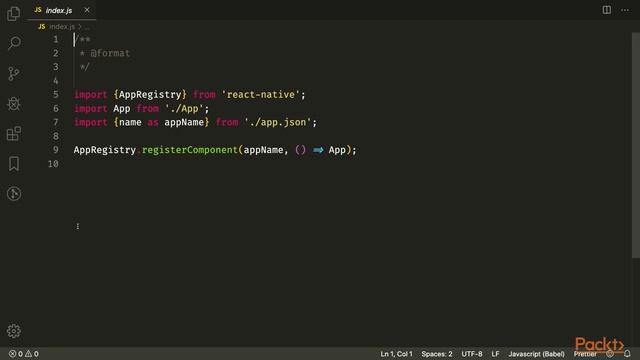Close the index.js tab
The image size is (640, 360).
(x=87, y=10)
